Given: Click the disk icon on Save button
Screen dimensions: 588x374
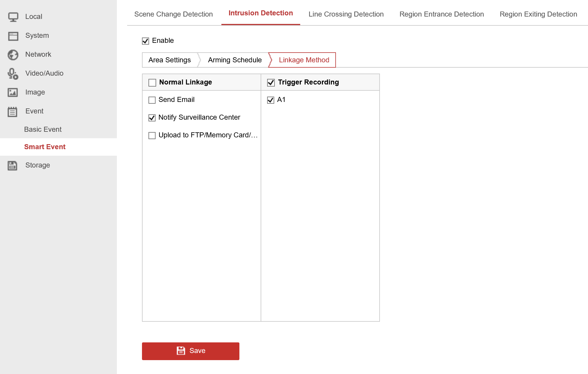Looking at the screenshot, I should pyautogui.click(x=181, y=351).
